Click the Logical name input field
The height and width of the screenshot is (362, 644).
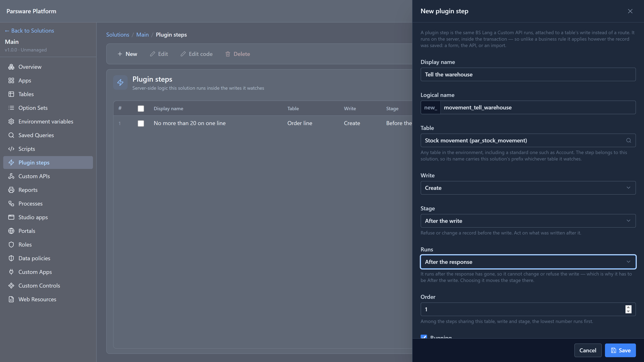538,107
